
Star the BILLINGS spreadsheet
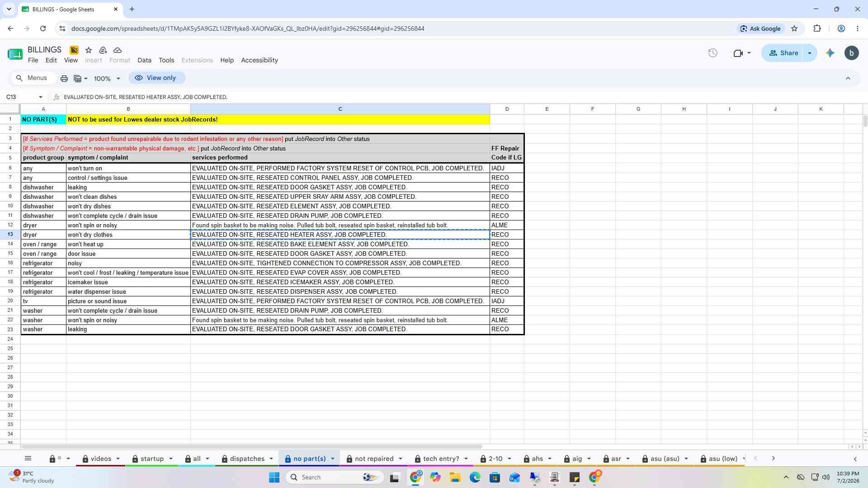point(89,50)
